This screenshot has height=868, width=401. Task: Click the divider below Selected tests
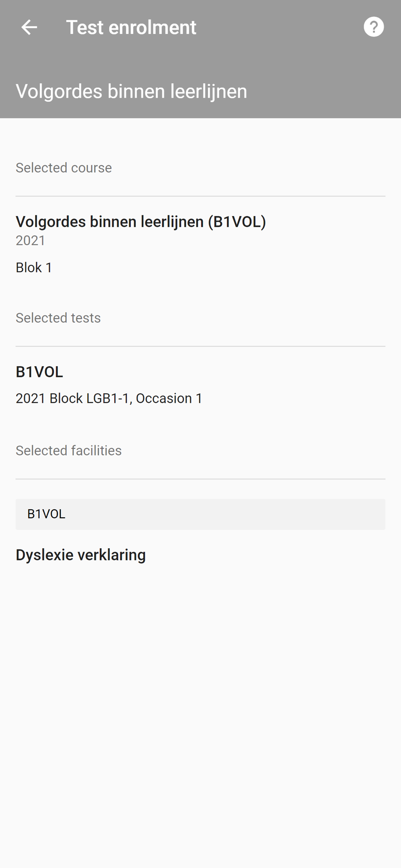pos(200,346)
